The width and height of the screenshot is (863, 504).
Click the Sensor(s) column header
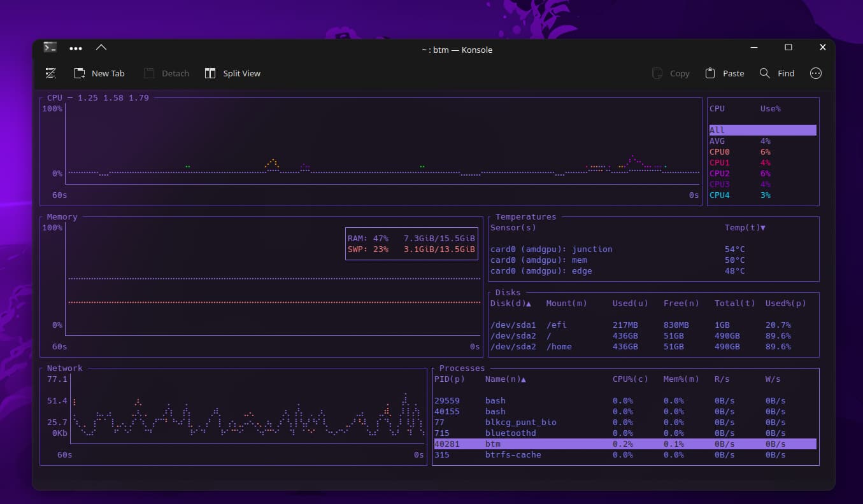point(513,228)
